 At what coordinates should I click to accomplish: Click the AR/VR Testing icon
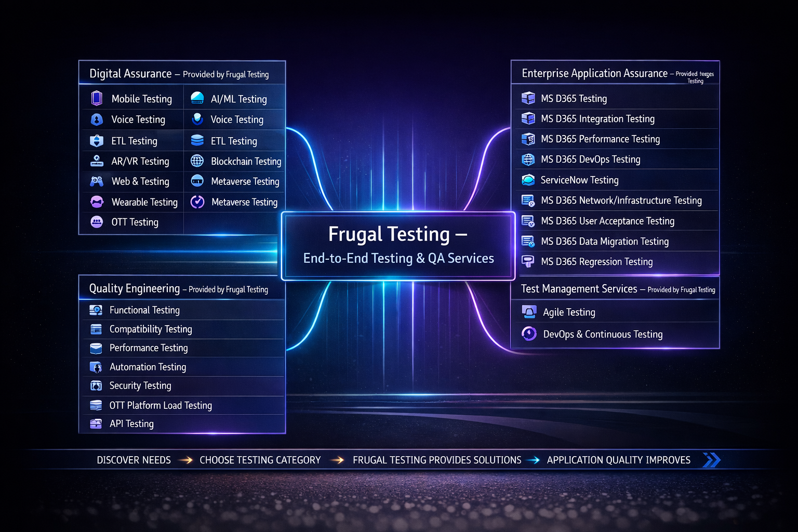(x=97, y=161)
